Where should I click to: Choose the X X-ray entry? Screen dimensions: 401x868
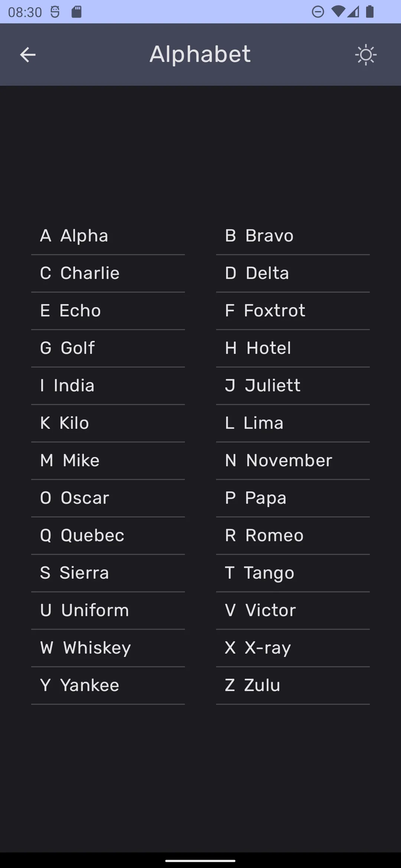point(293,648)
